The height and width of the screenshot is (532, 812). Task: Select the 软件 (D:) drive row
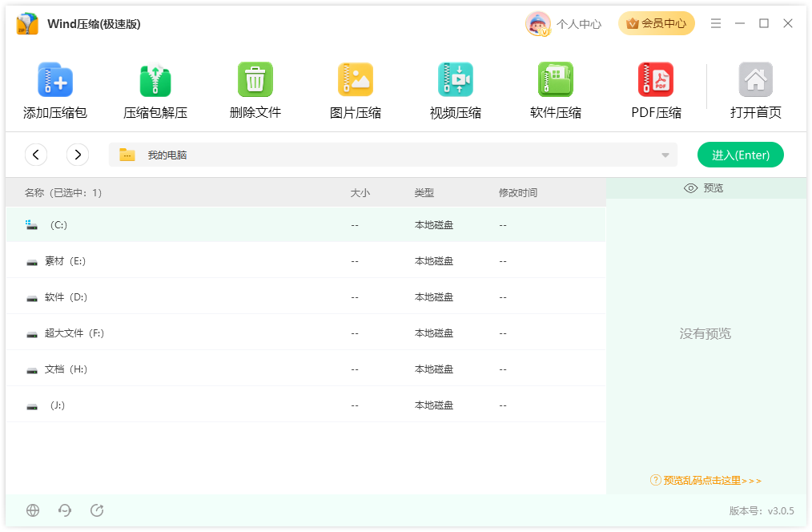pos(306,296)
